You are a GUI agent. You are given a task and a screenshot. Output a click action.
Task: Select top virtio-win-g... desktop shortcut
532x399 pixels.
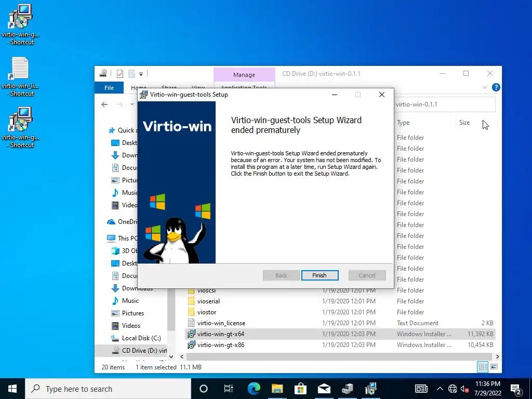20,24
